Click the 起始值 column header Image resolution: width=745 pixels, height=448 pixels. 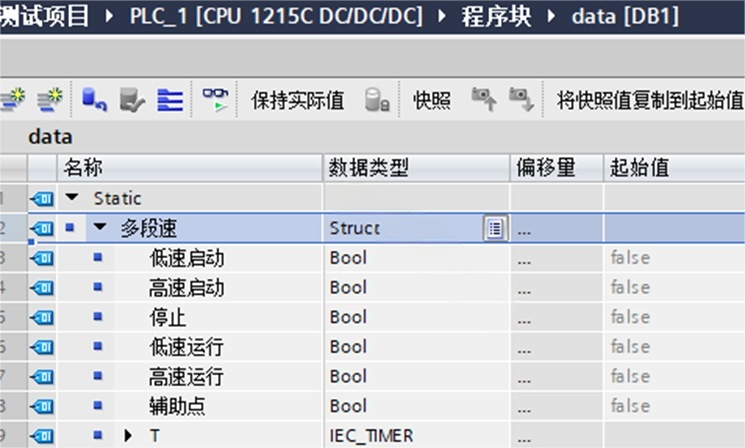pyautogui.click(x=675, y=167)
